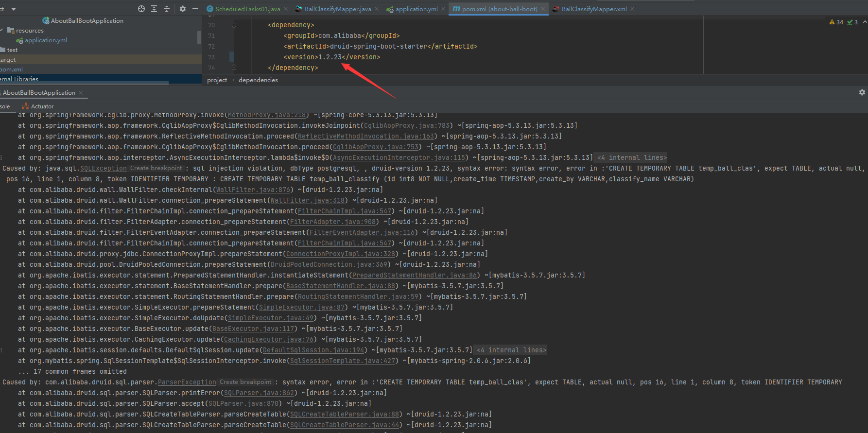Create breakpoint for ParserException
The width and height of the screenshot is (868, 433).
pyautogui.click(x=245, y=382)
